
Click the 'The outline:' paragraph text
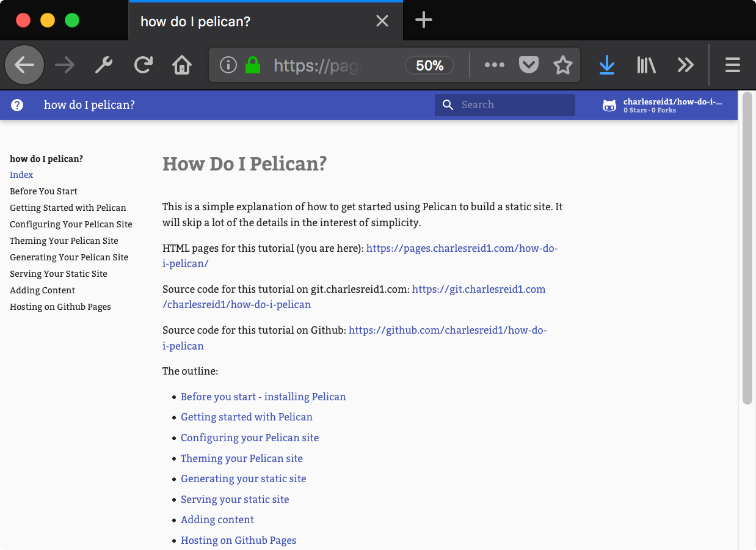(x=190, y=371)
